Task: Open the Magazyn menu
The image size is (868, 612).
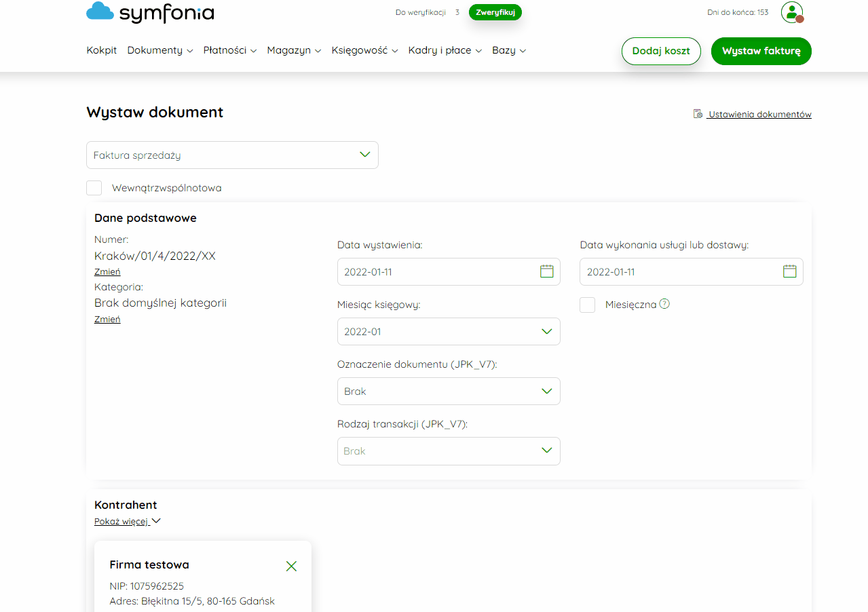Action: click(294, 50)
